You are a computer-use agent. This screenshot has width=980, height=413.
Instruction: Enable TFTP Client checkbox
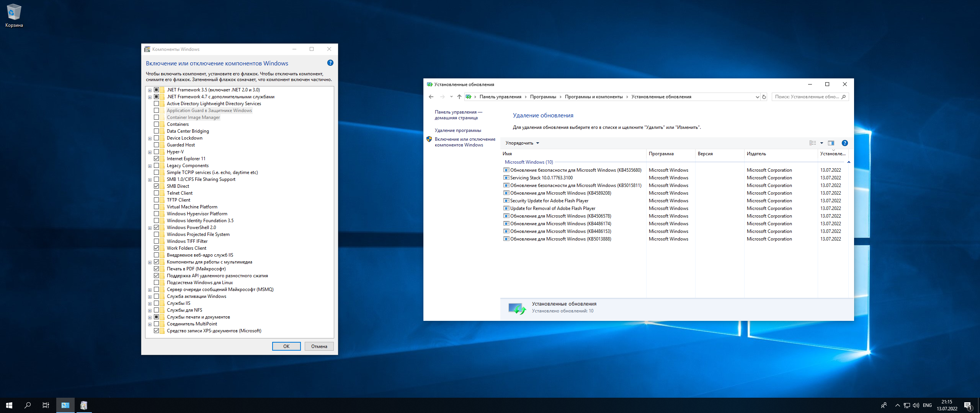156,200
